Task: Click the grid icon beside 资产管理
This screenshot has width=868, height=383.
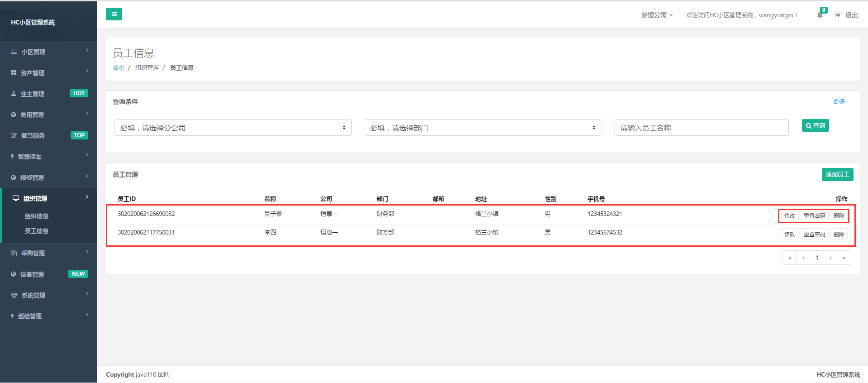Action: pos(14,73)
